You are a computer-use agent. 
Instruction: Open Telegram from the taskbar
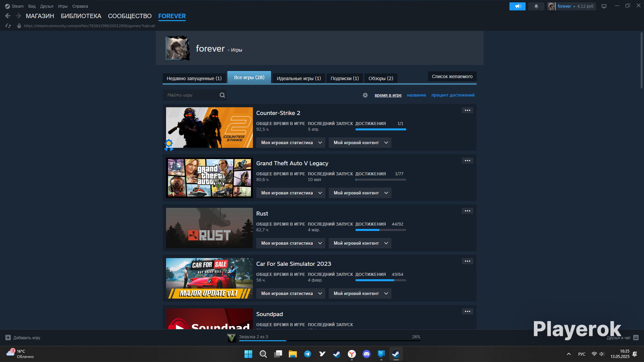(x=308, y=354)
